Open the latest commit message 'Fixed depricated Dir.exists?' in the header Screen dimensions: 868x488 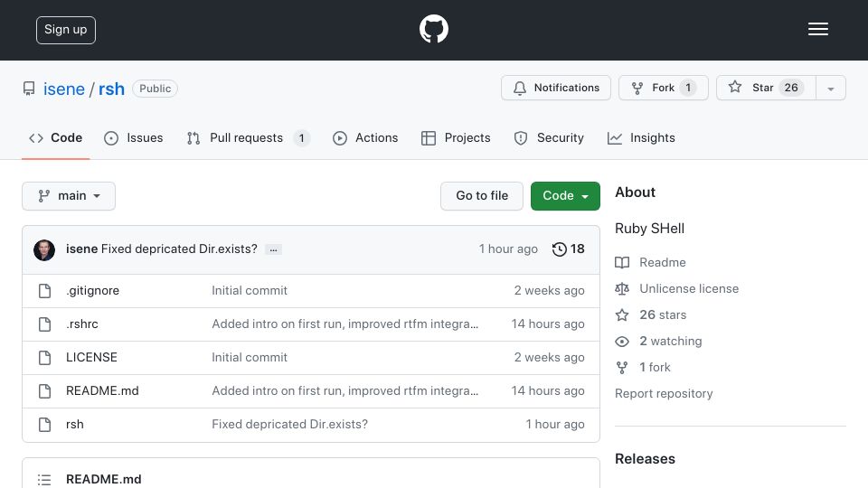(179, 249)
